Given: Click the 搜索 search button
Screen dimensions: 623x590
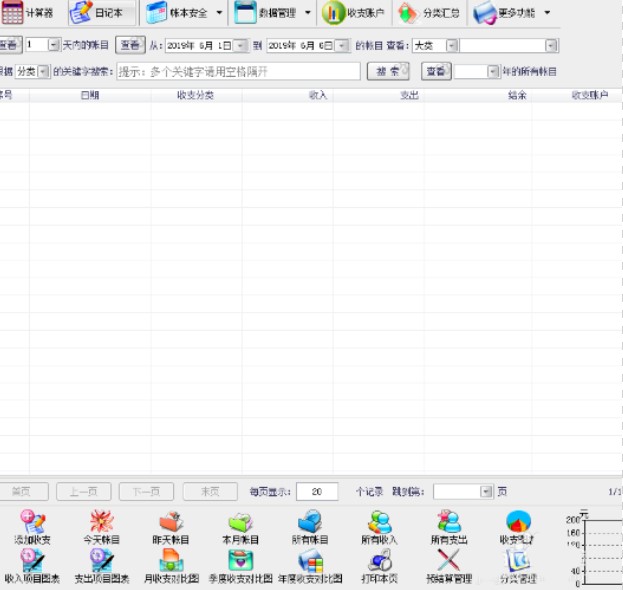Looking at the screenshot, I should click(388, 71).
